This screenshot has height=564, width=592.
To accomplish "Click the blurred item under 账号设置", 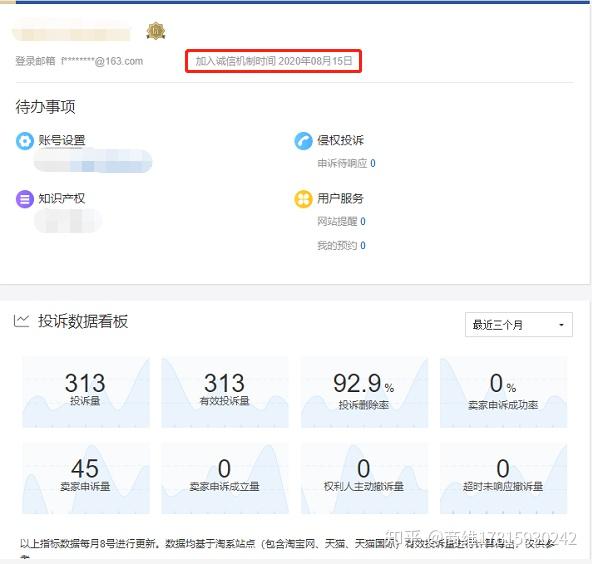I will pos(93,161).
